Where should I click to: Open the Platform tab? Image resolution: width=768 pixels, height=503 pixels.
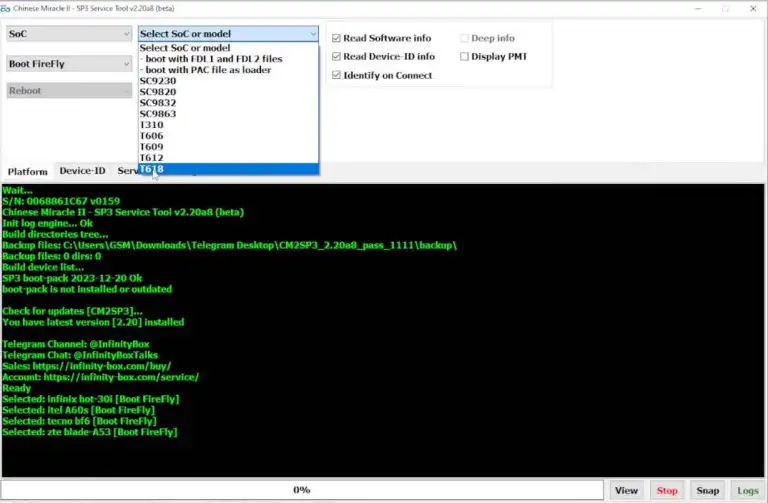pos(27,171)
